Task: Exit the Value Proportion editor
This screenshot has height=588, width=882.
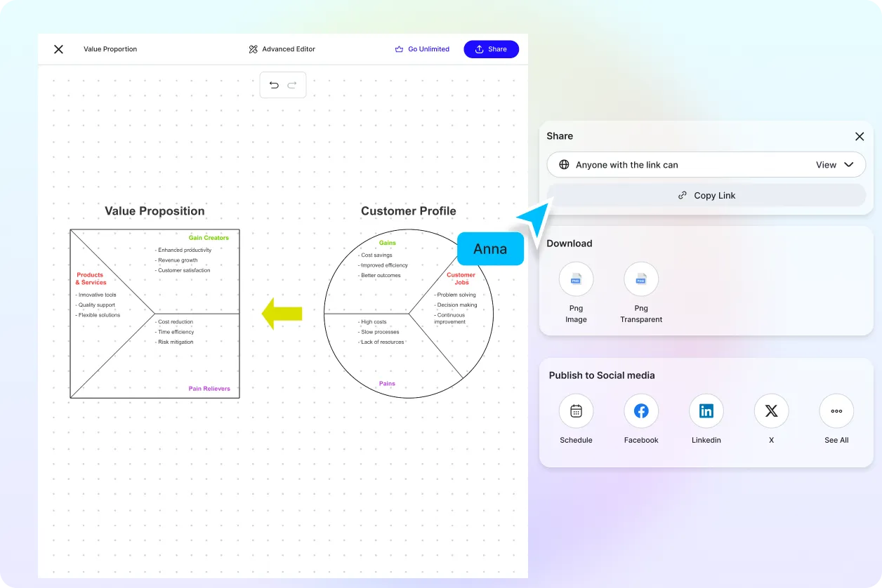Action: 58,49
